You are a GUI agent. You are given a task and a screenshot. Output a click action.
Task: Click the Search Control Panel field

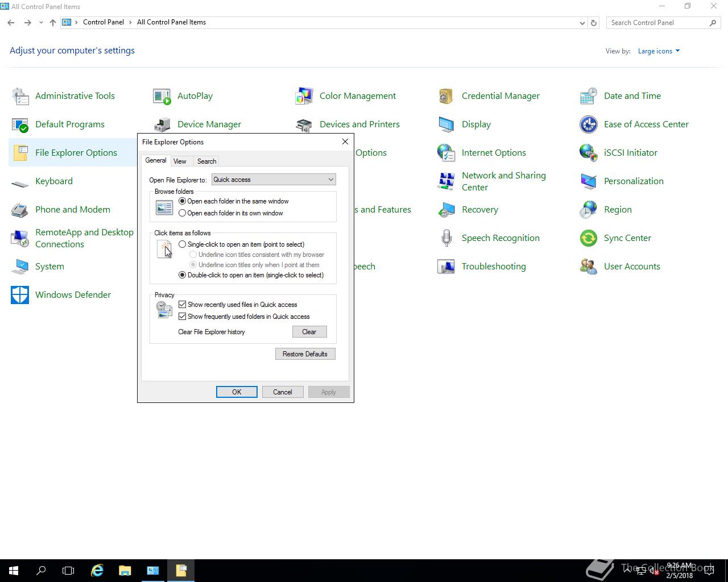[657, 23]
